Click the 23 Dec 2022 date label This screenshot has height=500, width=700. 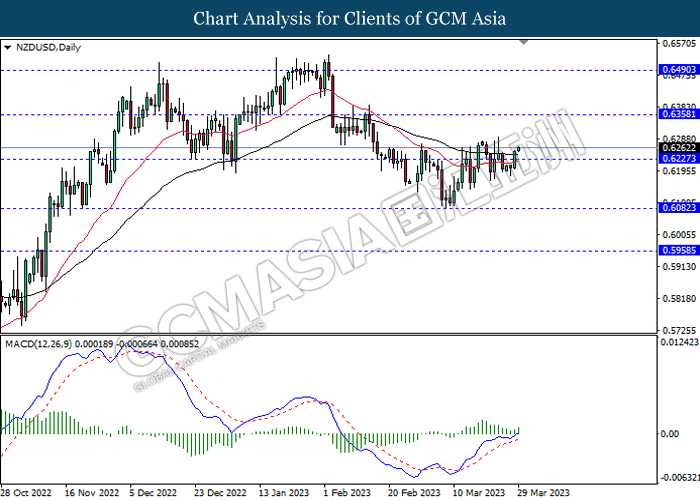pyautogui.click(x=220, y=492)
